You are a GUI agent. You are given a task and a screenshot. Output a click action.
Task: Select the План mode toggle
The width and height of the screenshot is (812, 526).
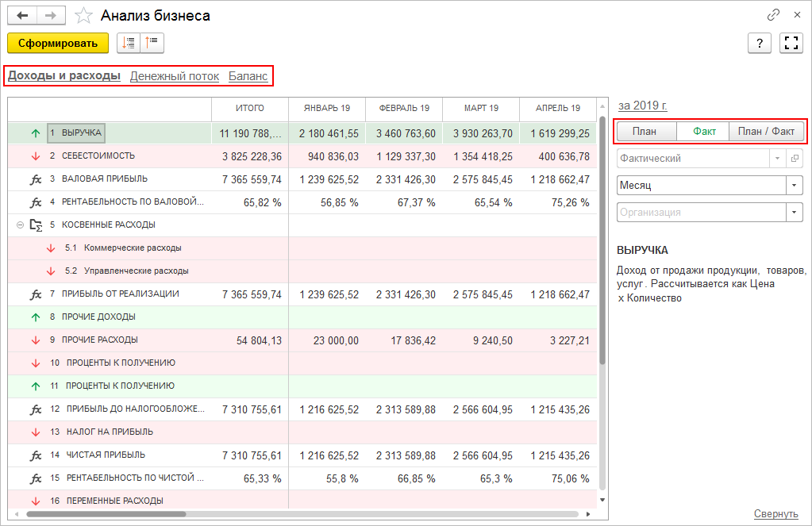pyautogui.click(x=645, y=132)
